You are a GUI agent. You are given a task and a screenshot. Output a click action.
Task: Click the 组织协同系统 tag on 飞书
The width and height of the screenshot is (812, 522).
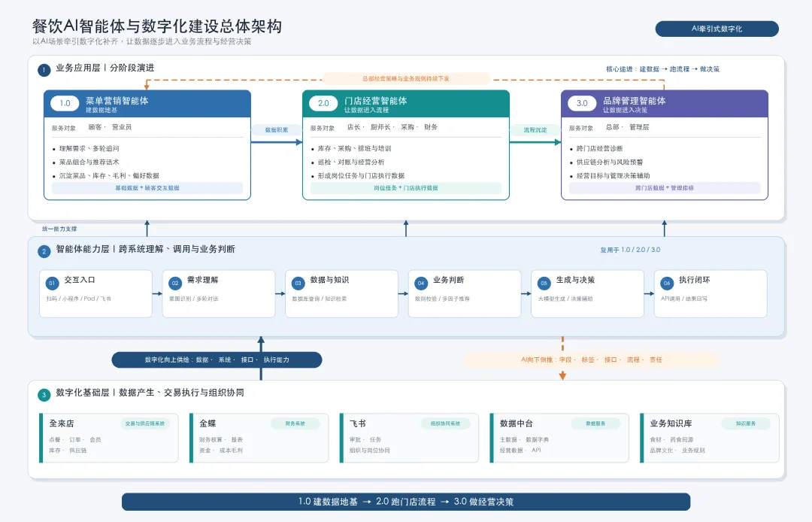(x=445, y=423)
